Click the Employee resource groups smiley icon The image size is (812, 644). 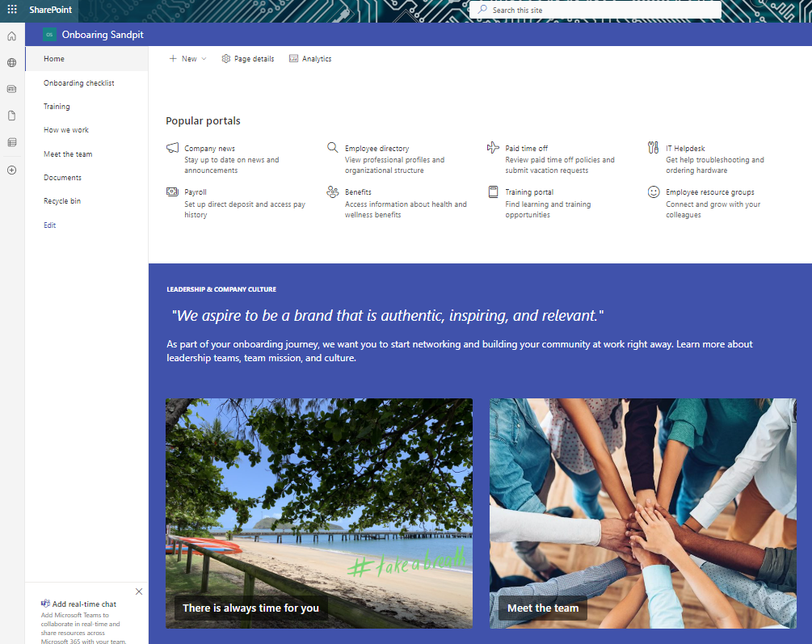pyautogui.click(x=653, y=192)
